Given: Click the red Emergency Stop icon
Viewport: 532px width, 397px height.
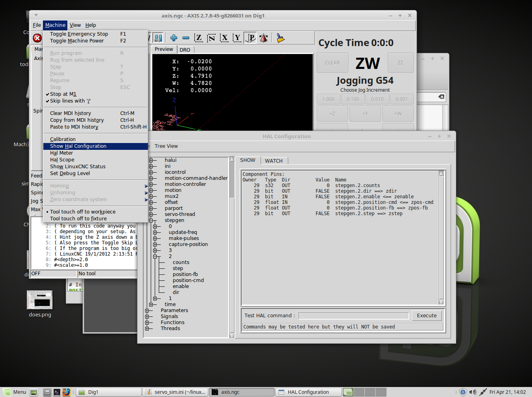Looking at the screenshot, I should coord(37,38).
